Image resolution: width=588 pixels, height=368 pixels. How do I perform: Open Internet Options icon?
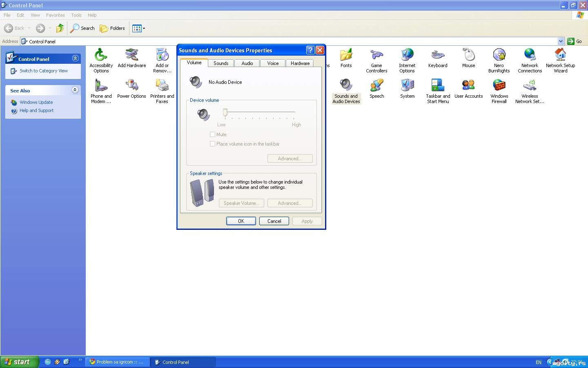[407, 60]
